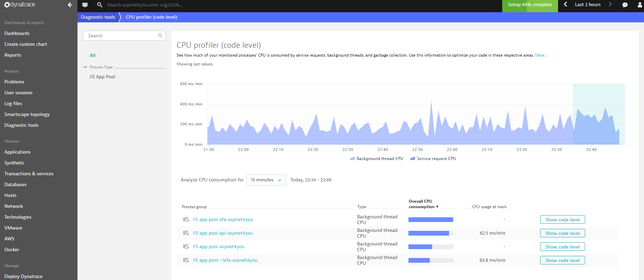Open Synthetic monitoring page

14,163
